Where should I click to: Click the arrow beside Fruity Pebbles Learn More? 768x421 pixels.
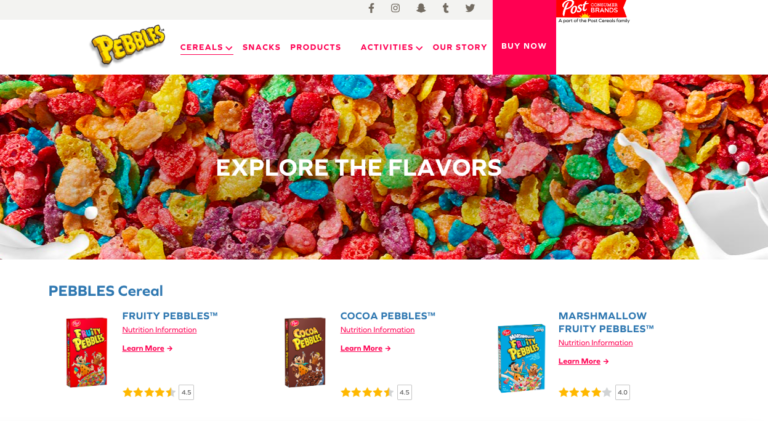169,349
